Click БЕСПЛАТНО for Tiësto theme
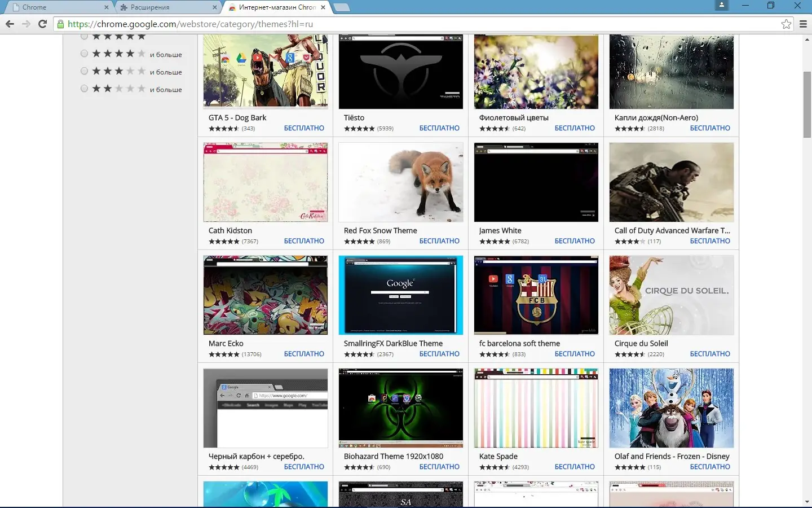 (439, 128)
